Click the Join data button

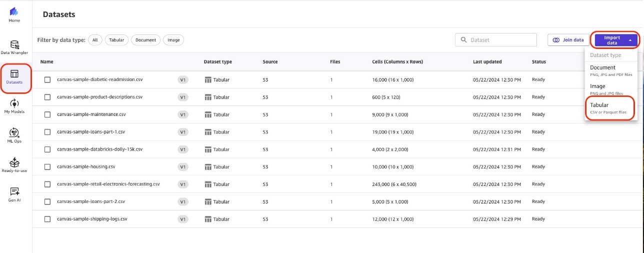coord(568,40)
